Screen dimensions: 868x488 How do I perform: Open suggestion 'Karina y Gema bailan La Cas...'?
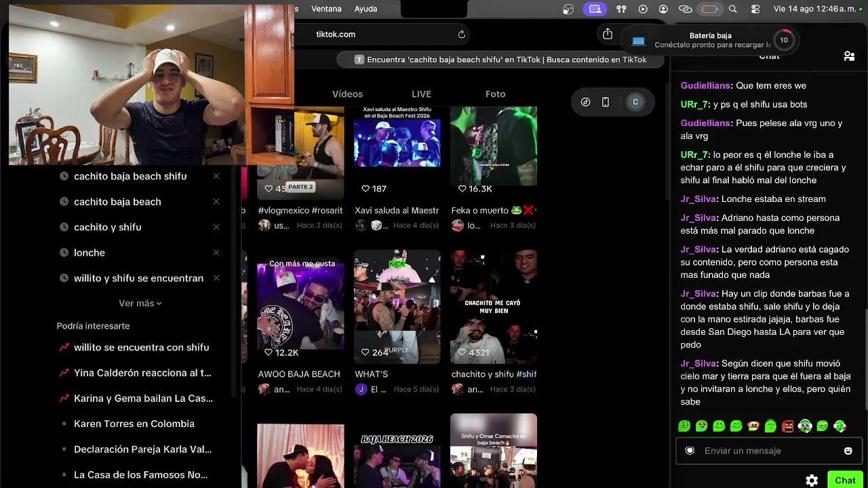click(x=143, y=399)
